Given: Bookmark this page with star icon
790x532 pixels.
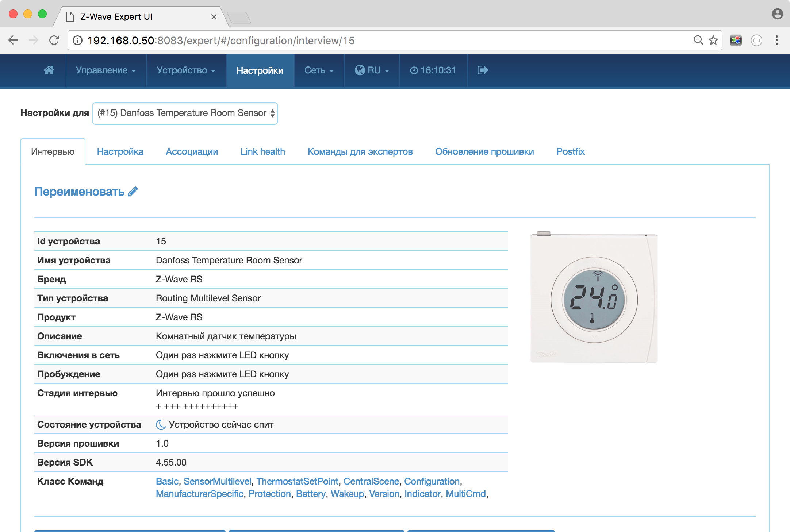Looking at the screenshot, I should click(713, 40).
